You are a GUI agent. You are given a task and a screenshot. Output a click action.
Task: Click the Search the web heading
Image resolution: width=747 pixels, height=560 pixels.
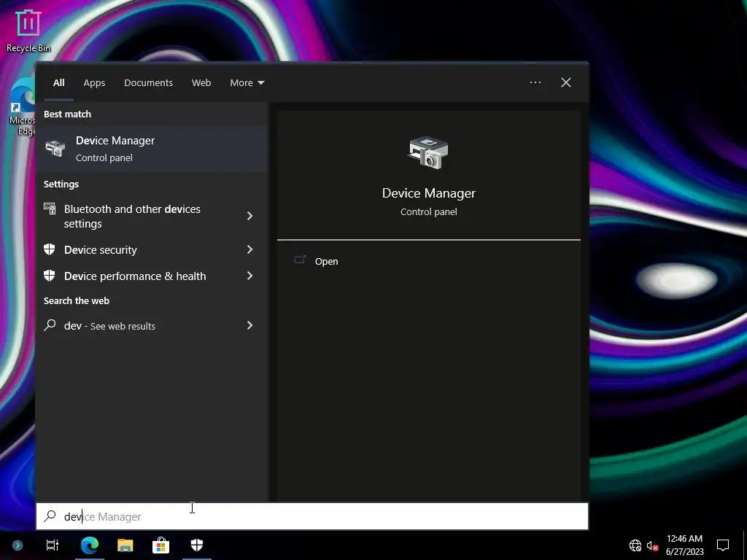tap(76, 300)
